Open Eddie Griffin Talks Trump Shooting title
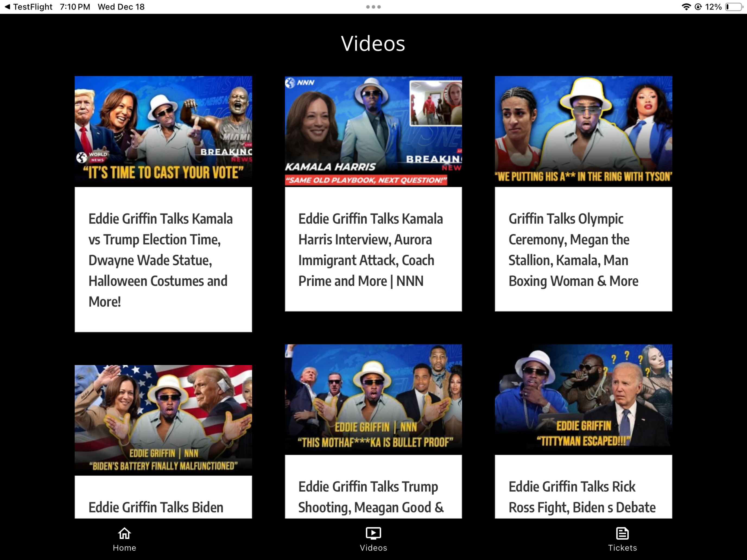The image size is (747, 560). pyautogui.click(x=371, y=497)
